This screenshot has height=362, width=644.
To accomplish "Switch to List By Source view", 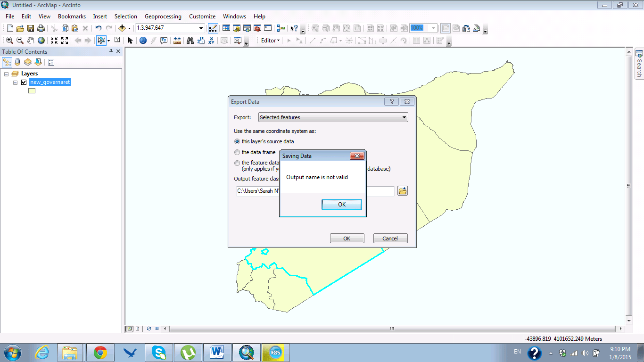I will pyautogui.click(x=17, y=62).
